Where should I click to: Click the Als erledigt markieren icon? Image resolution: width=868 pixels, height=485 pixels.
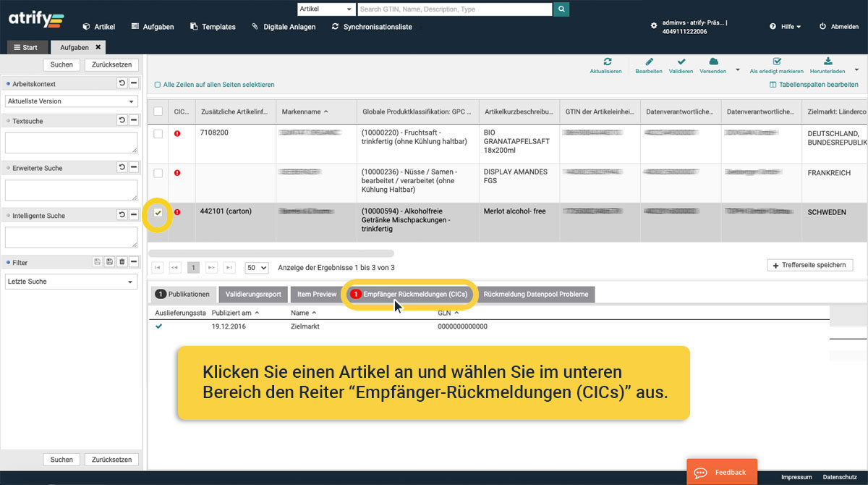(x=777, y=62)
